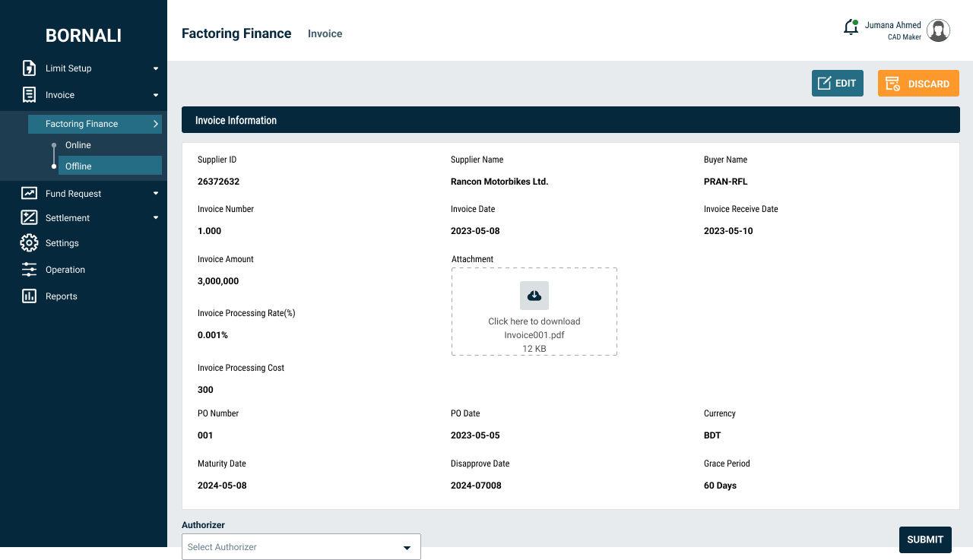Expand the Settlement arrow

coord(156,218)
